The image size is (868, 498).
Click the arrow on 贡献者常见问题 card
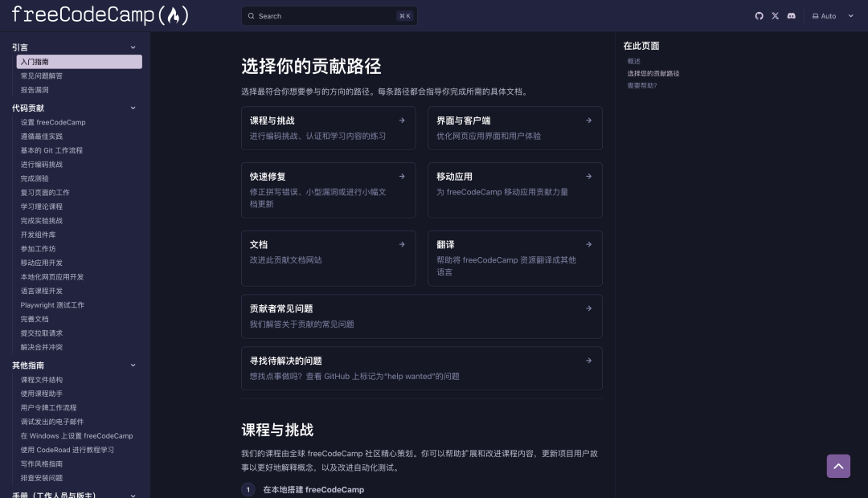pyautogui.click(x=588, y=308)
